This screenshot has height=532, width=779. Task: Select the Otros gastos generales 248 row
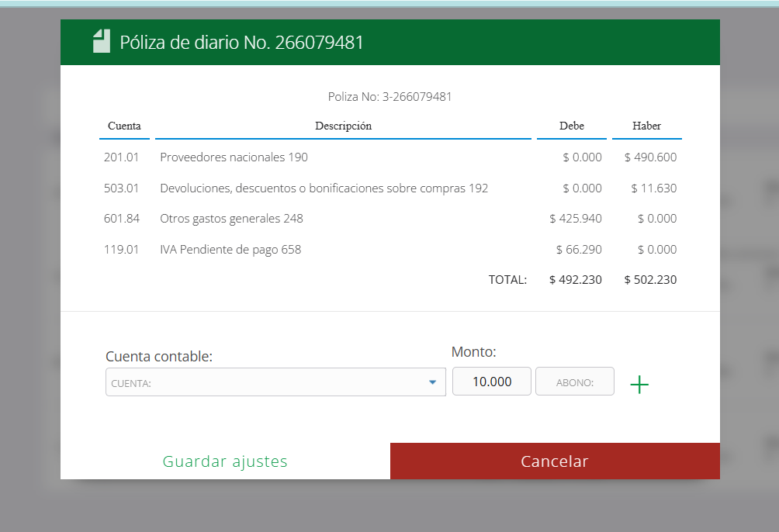pyautogui.click(x=231, y=219)
